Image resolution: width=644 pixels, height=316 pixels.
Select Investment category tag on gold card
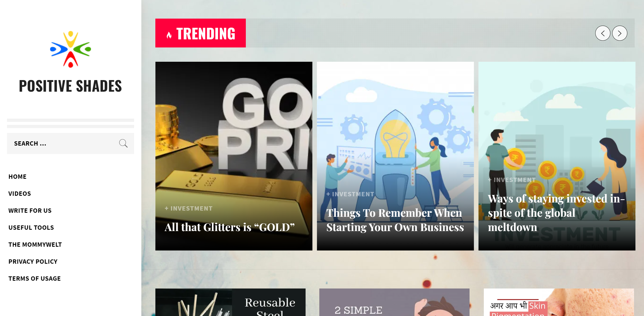pyautogui.click(x=189, y=208)
